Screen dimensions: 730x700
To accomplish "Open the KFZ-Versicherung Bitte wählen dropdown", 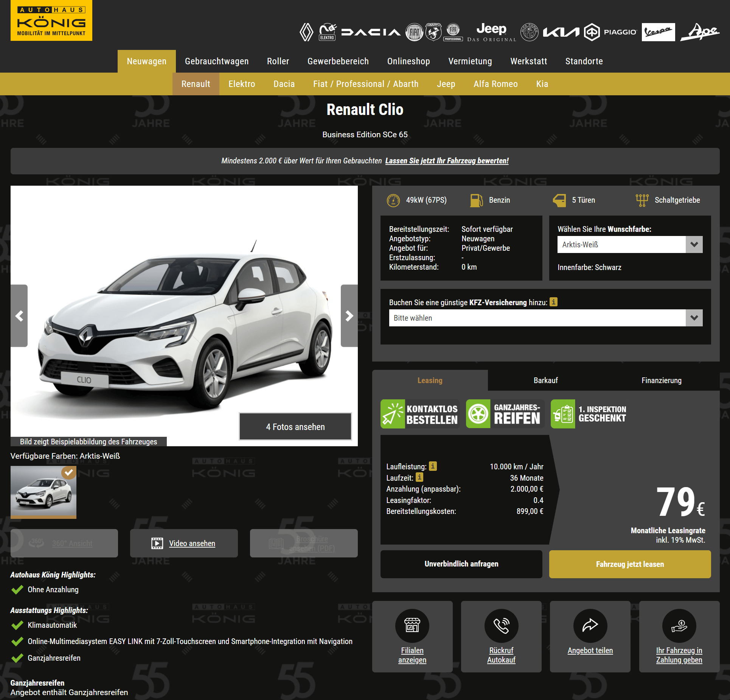I will (x=545, y=318).
